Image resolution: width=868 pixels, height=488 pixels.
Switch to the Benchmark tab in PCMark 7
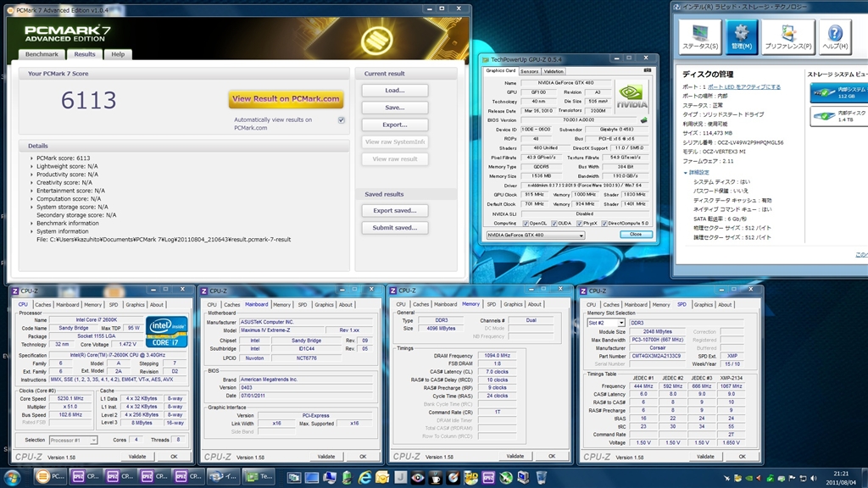click(42, 54)
